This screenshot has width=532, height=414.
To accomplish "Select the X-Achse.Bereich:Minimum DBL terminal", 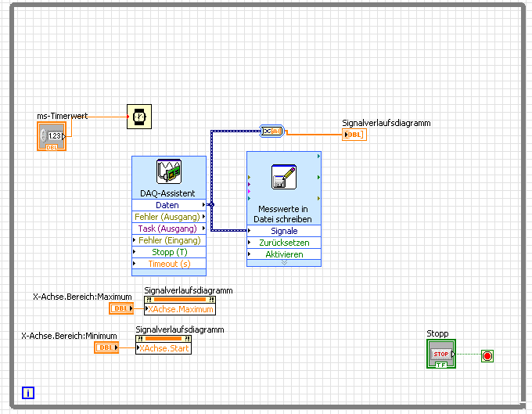I will [x=106, y=347].
